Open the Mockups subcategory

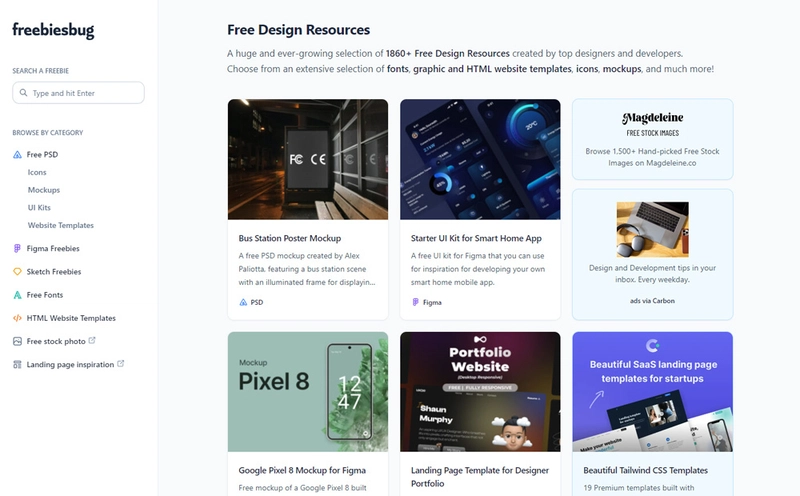coord(44,190)
